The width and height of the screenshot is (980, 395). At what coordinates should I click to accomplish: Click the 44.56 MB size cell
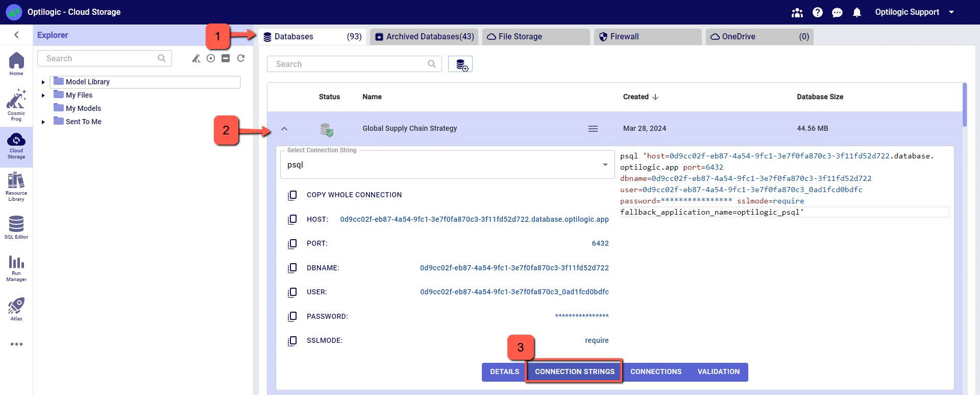point(813,128)
